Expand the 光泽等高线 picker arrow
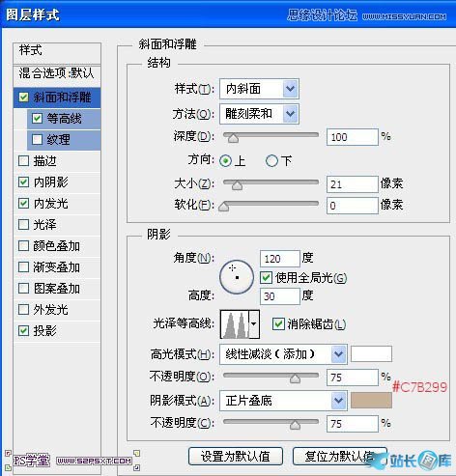The width and height of the screenshot is (456, 476). point(254,324)
